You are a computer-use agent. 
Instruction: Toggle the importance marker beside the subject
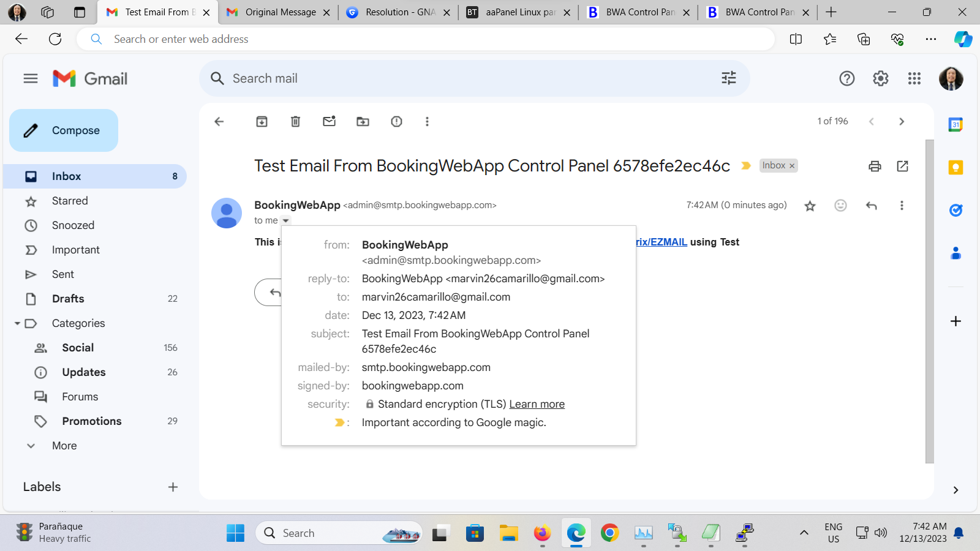click(745, 166)
